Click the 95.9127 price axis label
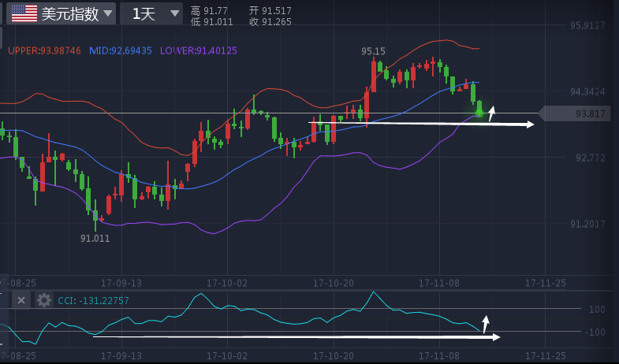Viewport: 619px width, 364px height. pos(587,25)
